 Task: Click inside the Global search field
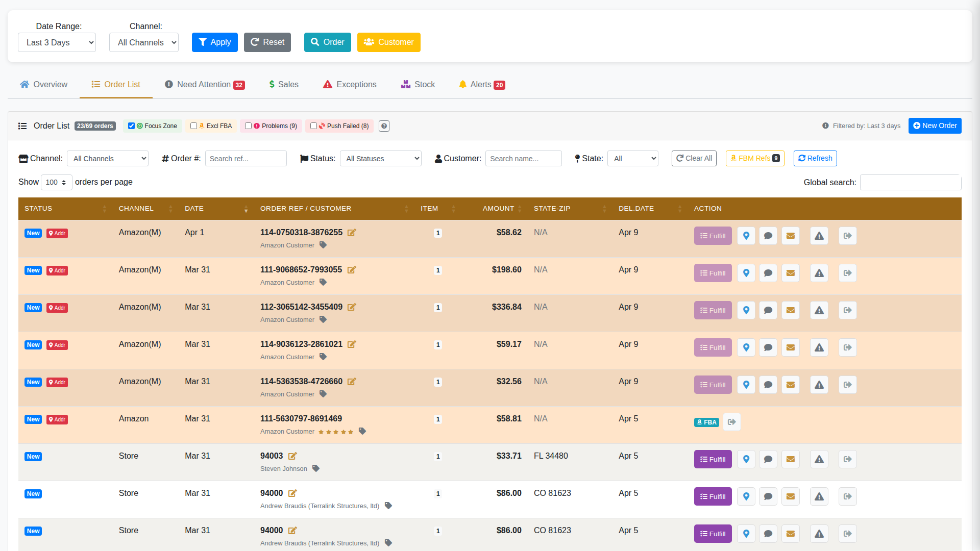click(911, 182)
